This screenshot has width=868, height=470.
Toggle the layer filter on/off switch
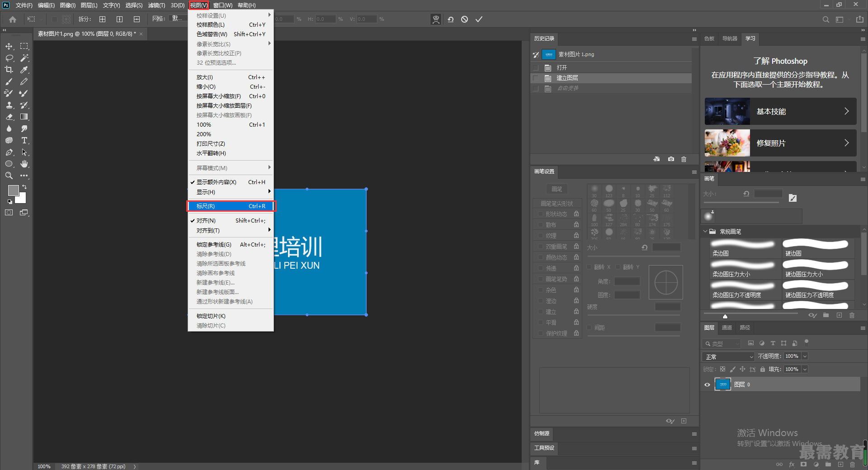807,342
